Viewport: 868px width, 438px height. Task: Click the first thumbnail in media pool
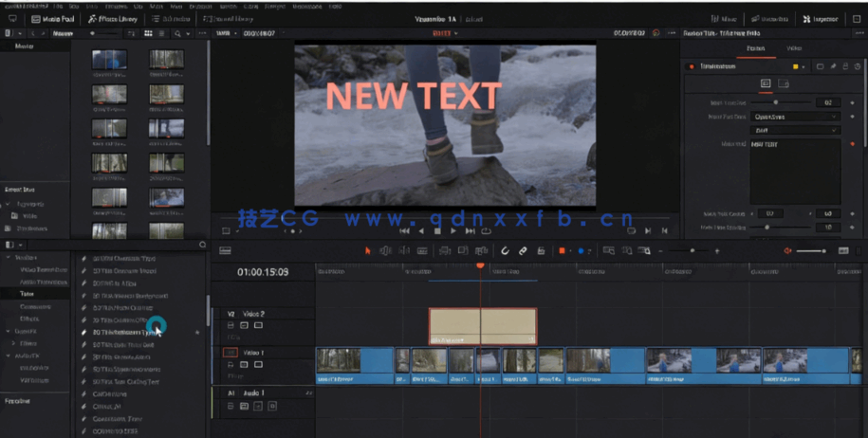tap(109, 60)
